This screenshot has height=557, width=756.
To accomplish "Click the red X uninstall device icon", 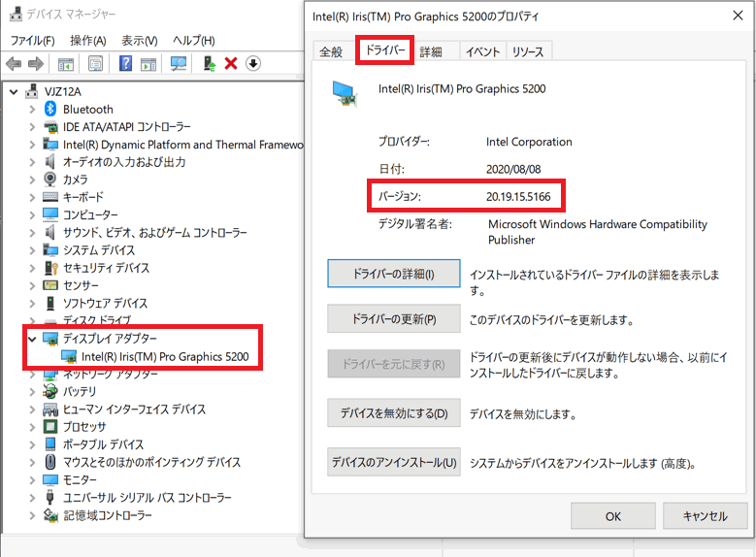I will click(x=231, y=64).
